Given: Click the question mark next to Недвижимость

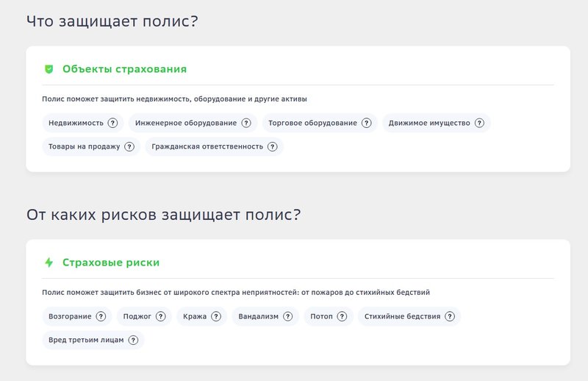Looking at the screenshot, I should click(112, 123).
